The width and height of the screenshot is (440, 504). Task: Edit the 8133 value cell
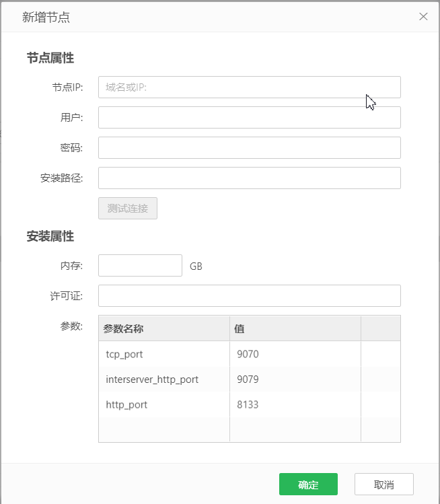click(295, 405)
